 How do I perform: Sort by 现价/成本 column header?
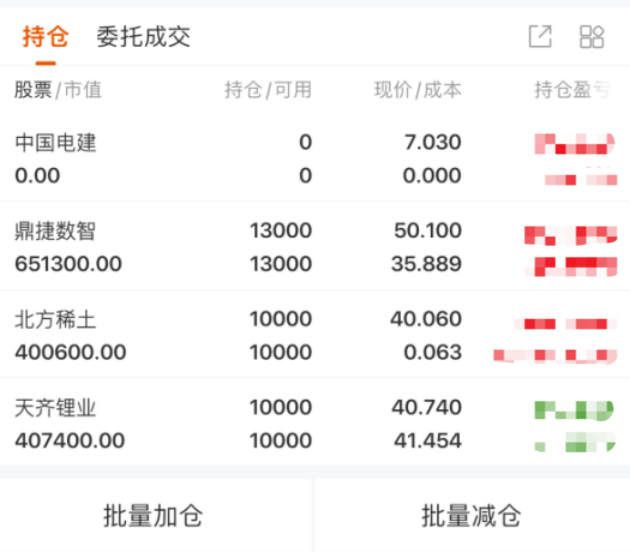point(418,90)
